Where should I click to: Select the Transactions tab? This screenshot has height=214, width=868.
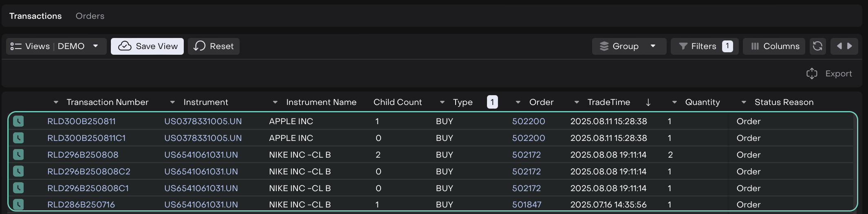pos(35,16)
